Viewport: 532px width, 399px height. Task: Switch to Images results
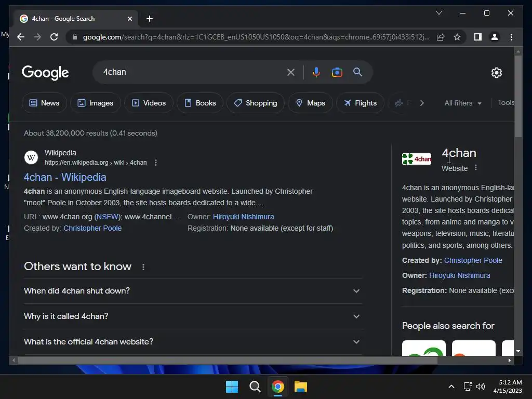[96, 103]
